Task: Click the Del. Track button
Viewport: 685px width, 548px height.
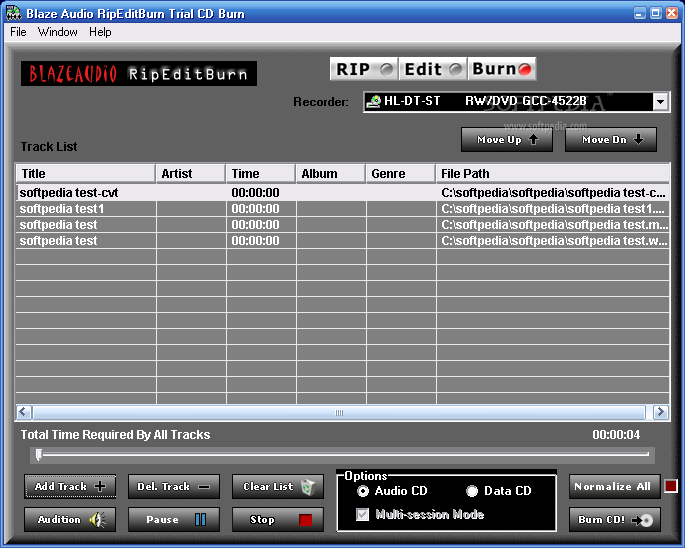Action: [x=174, y=486]
